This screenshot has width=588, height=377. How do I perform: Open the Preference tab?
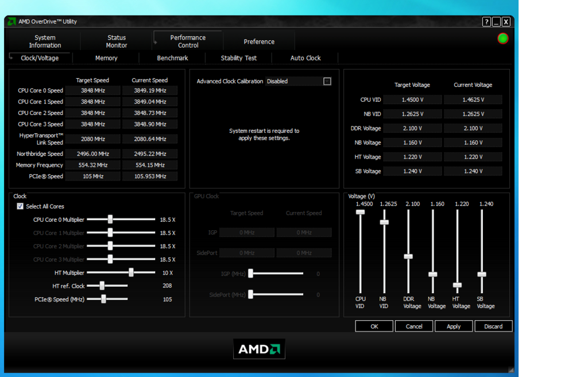[x=259, y=41]
